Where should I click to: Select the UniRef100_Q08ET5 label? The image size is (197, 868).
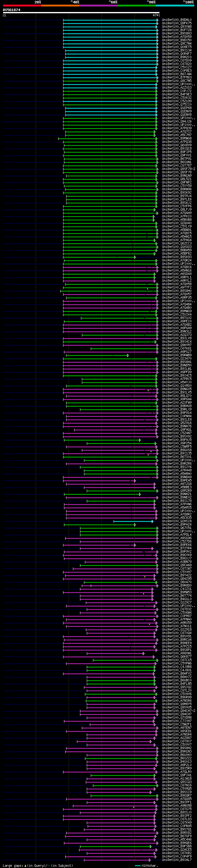(176, 47)
